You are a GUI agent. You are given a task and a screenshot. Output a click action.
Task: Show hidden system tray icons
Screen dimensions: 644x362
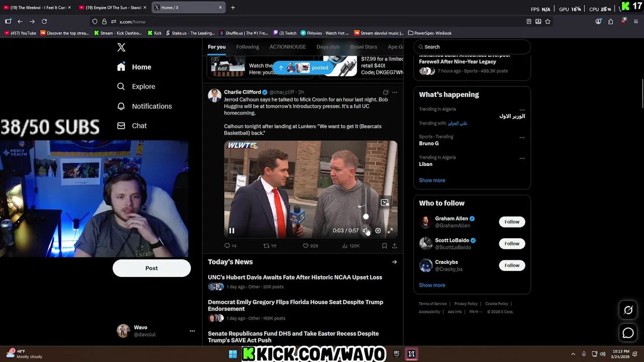coord(573,354)
